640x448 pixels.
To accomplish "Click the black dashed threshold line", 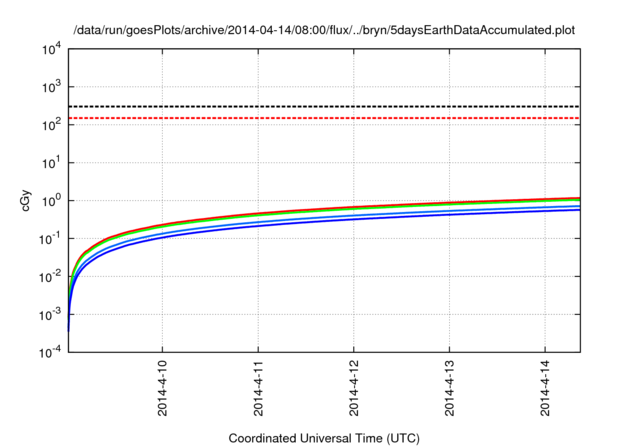I will click(324, 106).
